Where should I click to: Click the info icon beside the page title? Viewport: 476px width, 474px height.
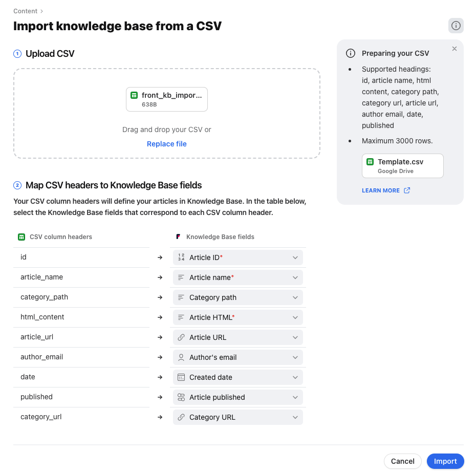456,26
